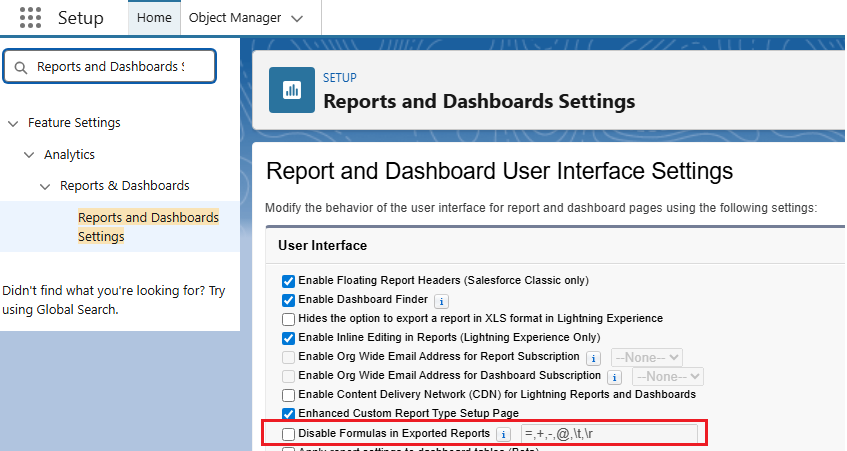Click the Setup title text
The image size is (847, 451).
coord(80,18)
